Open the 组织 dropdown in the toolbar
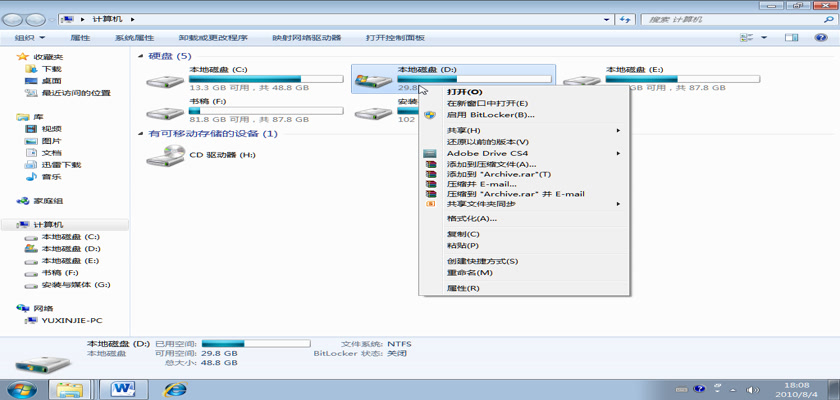Viewport: 840px width, 400px height. tap(28, 37)
